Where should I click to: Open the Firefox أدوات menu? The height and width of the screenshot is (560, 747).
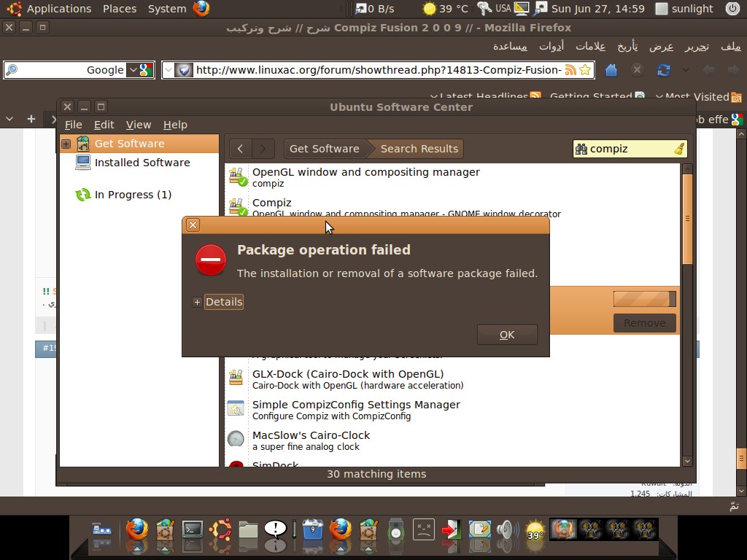[551, 47]
